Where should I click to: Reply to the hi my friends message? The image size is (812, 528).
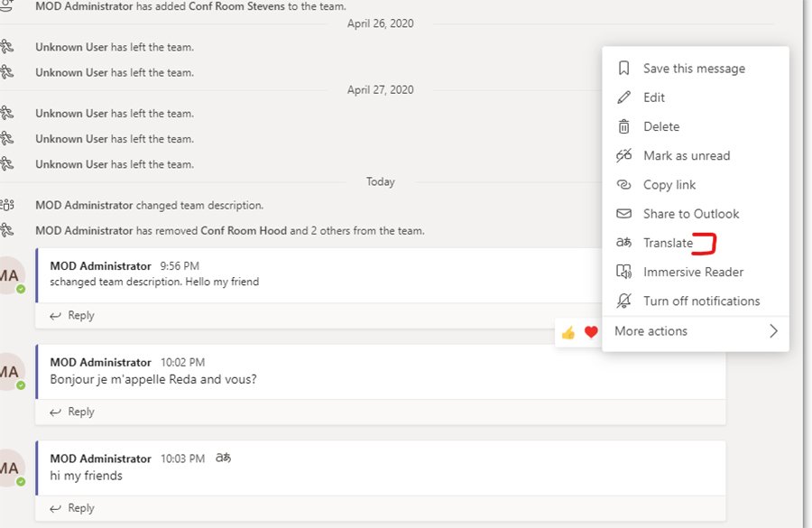click(70, 507)
